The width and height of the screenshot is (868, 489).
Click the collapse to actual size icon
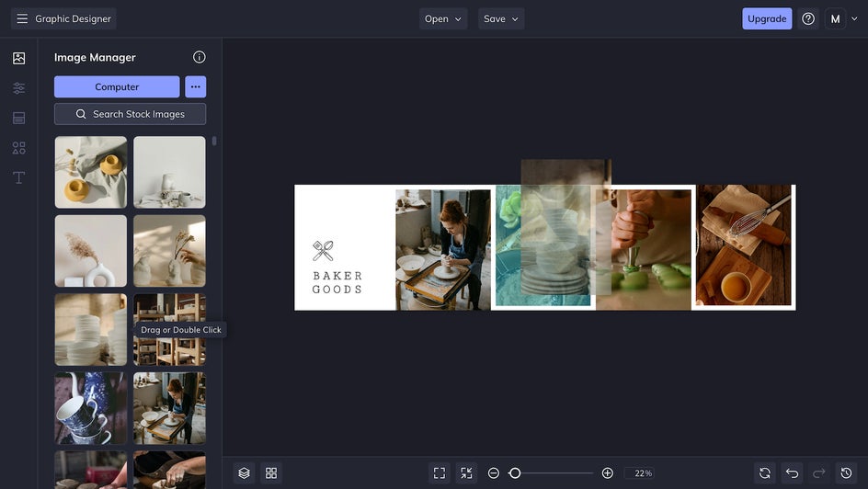point(467,473)
